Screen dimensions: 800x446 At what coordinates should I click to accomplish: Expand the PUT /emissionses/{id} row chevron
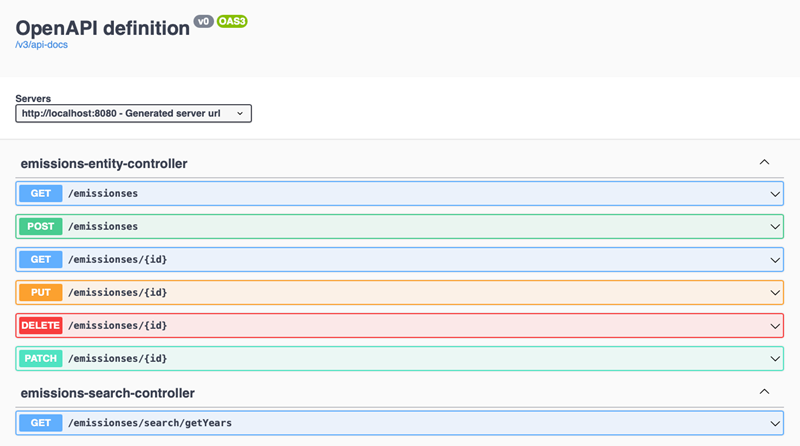tap(774, 293)
